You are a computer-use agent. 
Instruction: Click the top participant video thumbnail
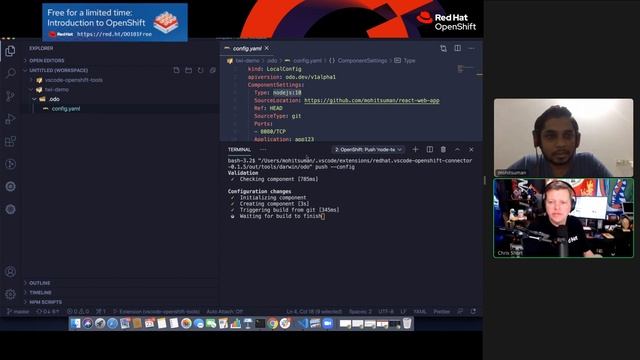[x=564, y=138]
